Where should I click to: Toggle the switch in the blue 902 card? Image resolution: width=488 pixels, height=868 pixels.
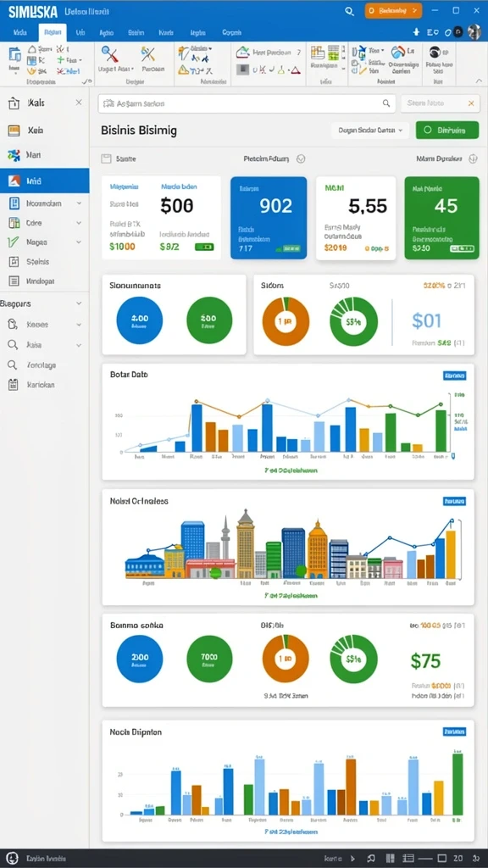click(290, 249)
